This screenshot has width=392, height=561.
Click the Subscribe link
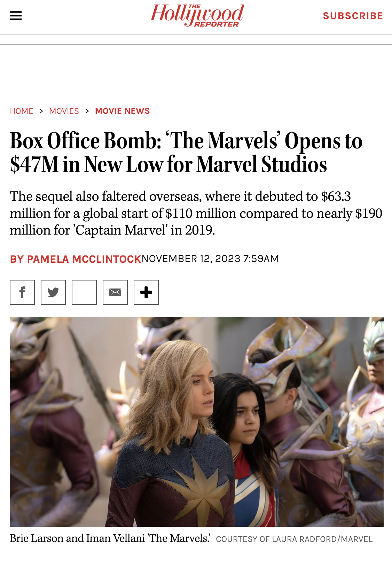[353, 16]
